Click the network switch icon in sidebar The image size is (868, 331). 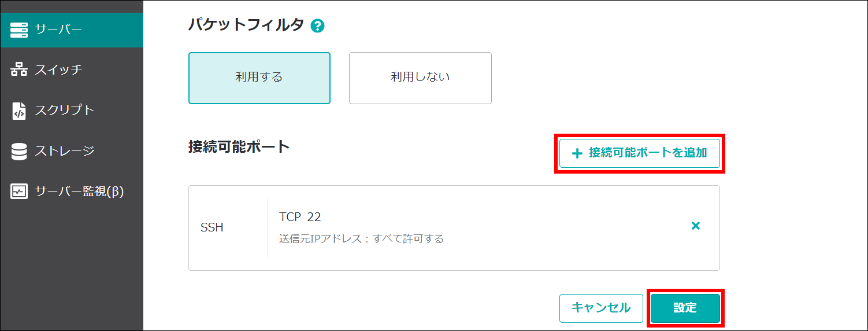pos(19,70)
